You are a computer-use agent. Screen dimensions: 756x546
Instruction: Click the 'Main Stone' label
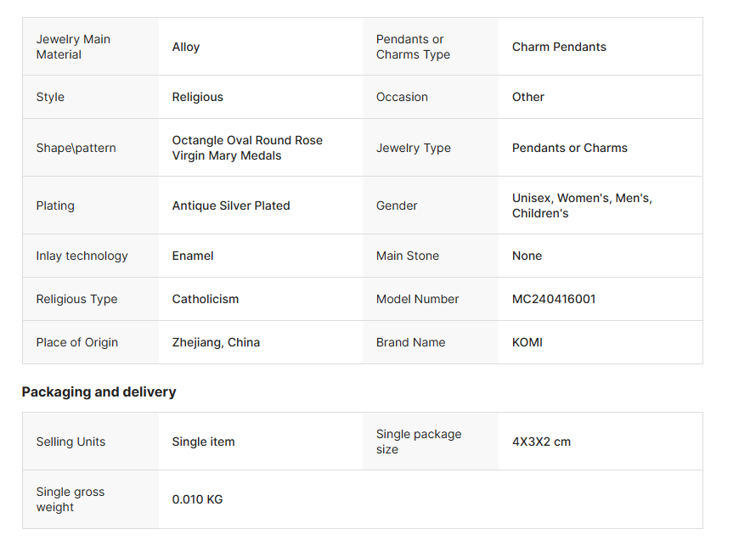coord(408,256)
